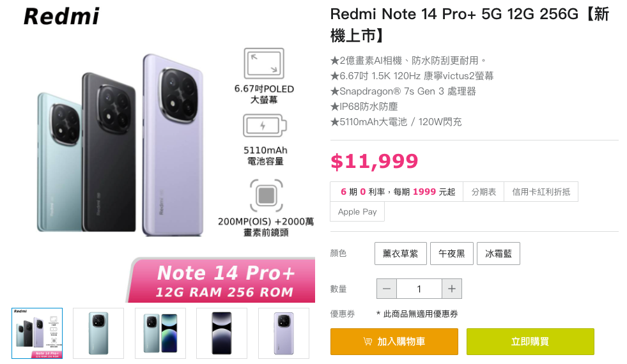Viewport: 627px width, 364px height.
Task: View the blue phone back thumbnail
Action: click(x=98, y=333)
